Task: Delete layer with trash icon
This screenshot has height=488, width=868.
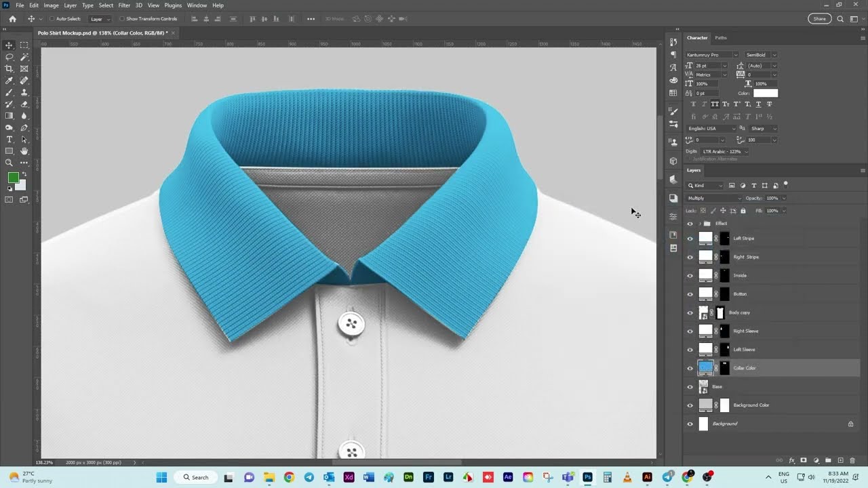Action: [852, 461]
